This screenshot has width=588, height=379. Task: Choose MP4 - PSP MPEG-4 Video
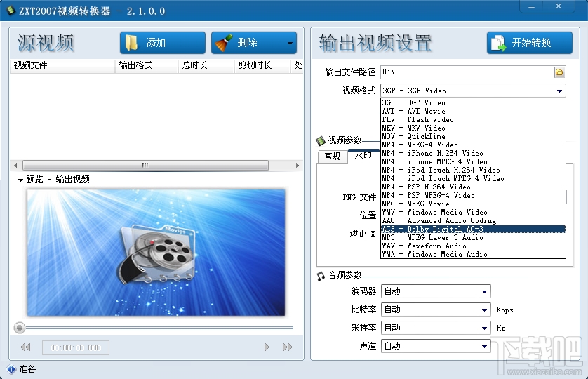[x=473, y=196]
